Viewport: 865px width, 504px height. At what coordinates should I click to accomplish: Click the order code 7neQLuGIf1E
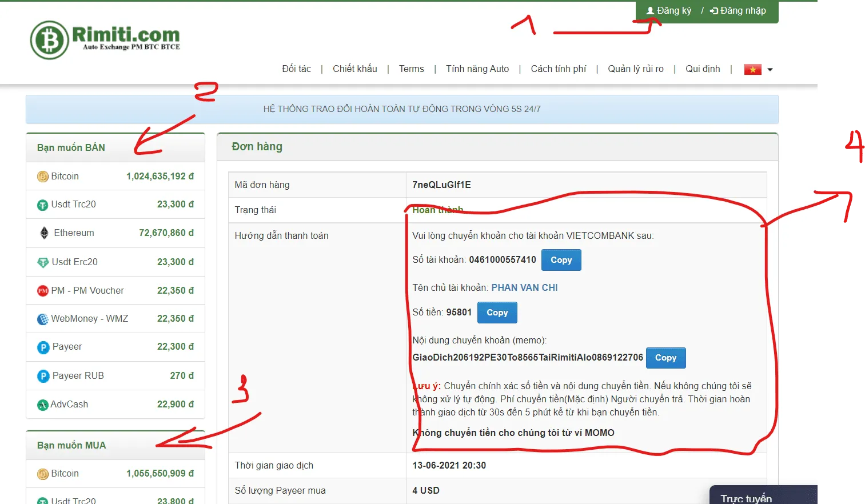pyautogui.click(x=441, y=185)
